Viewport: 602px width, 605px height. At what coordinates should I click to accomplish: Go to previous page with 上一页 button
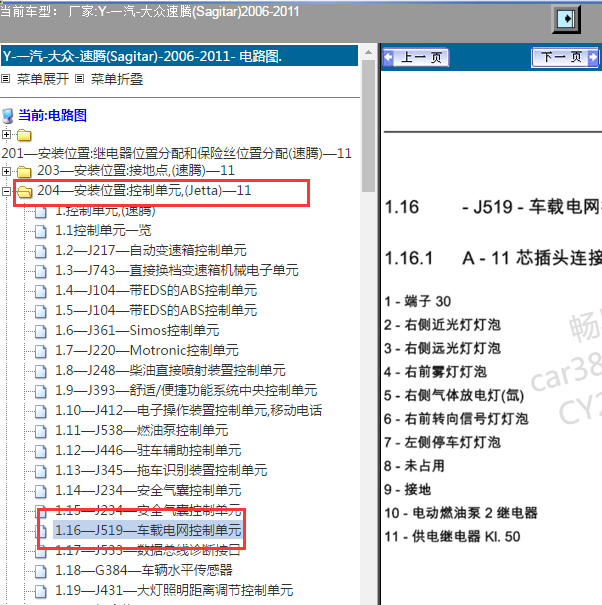pyautogui.click(x=416, y=58)
